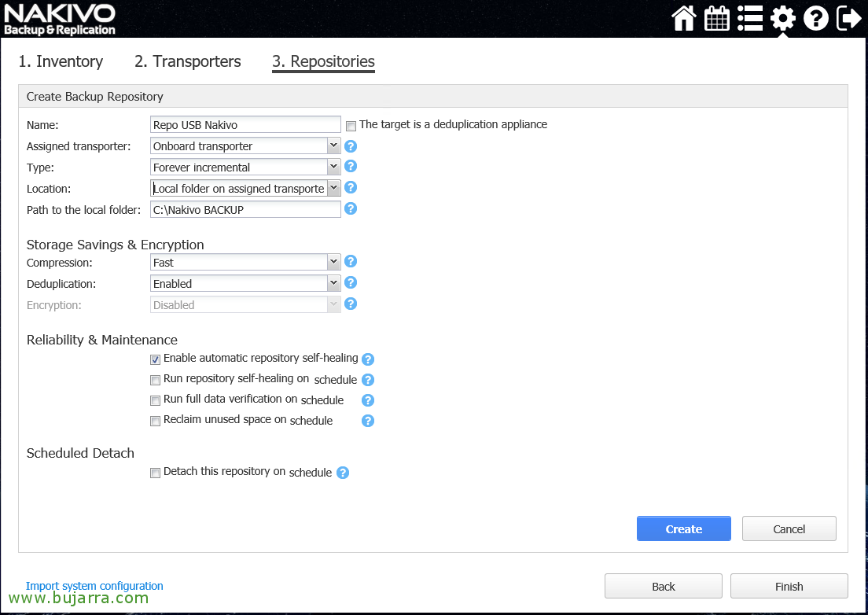Screen dimensions: 868x615
Task: Show help for self-healing on schedule
Action: click(x=368, y=380)
